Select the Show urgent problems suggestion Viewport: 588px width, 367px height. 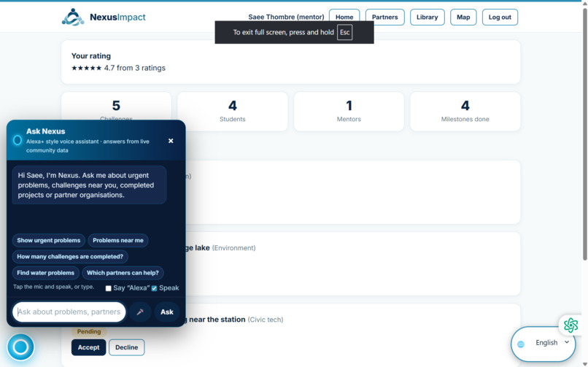coord(49,240)
